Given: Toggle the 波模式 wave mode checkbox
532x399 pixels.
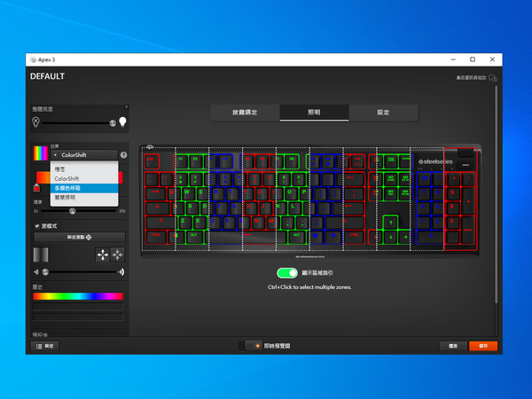Looking at the screenshot, I should click(36, 226).
